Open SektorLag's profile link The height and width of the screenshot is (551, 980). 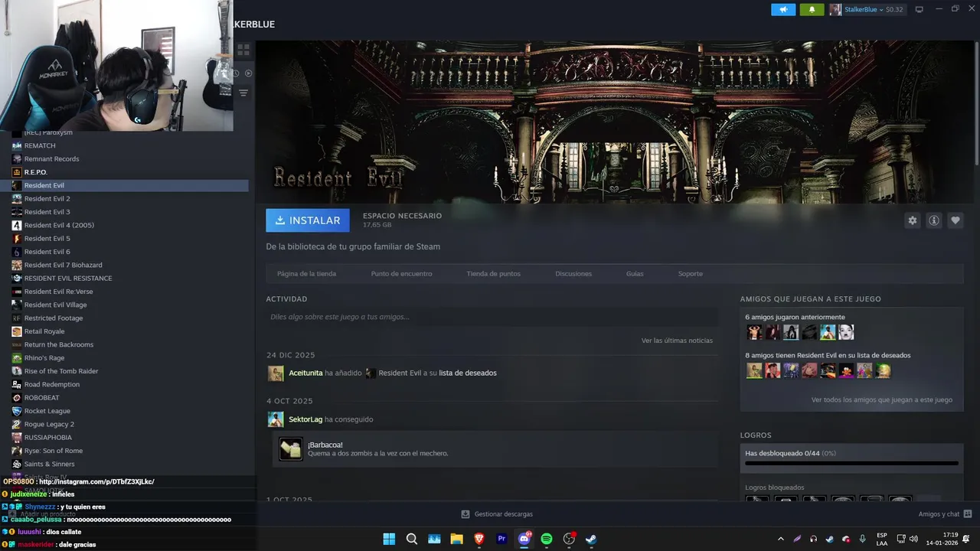(x=305, y=419)
